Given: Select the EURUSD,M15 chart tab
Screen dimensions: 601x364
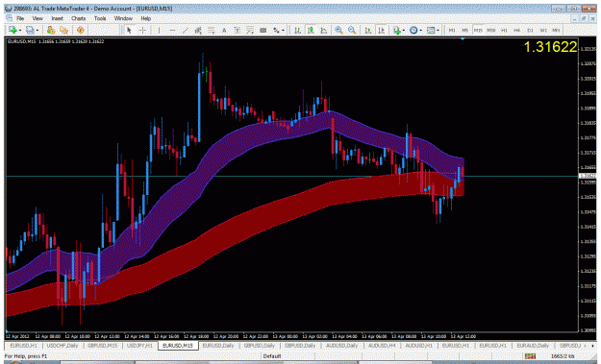Looking at the screenshot, I should 178,346.
